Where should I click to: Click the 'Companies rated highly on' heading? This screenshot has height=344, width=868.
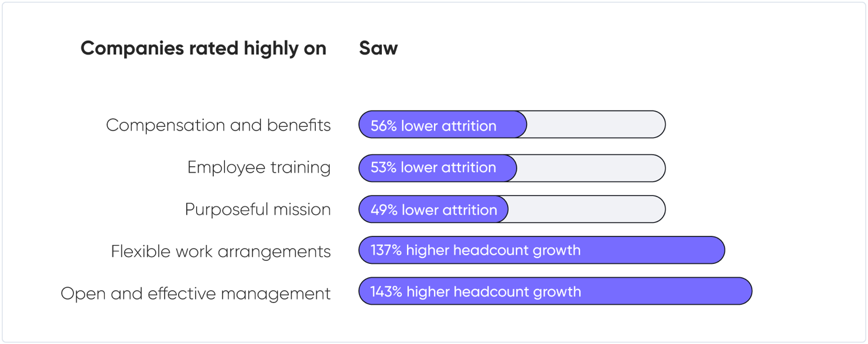click(203, 49)
